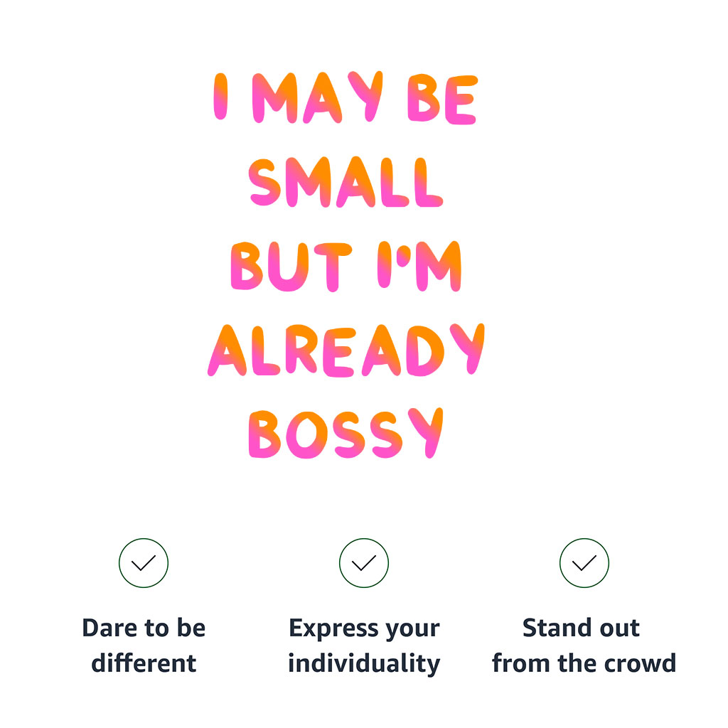
Task: Click the word 'BOSSY' in the headline
Action: pyautogui.click(x=346, y=433)
